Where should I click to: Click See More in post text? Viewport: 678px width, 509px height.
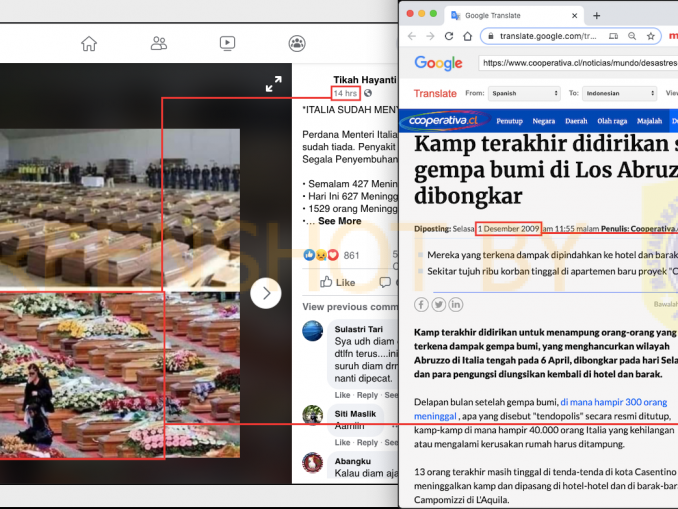coord(339,221)
